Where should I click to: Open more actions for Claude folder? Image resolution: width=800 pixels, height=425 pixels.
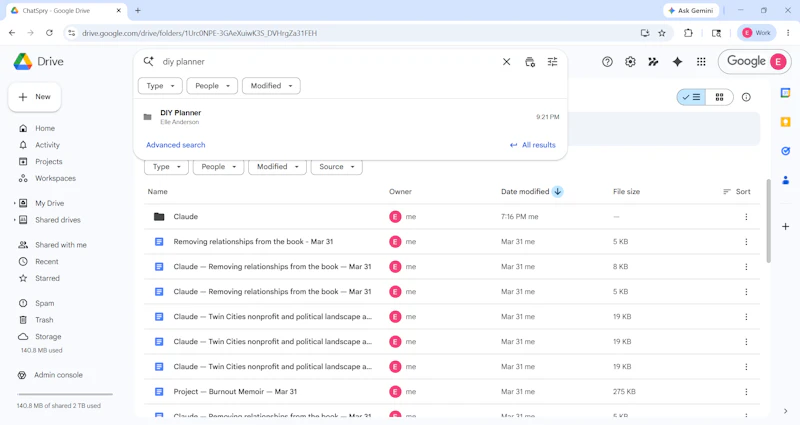point(746,217)
